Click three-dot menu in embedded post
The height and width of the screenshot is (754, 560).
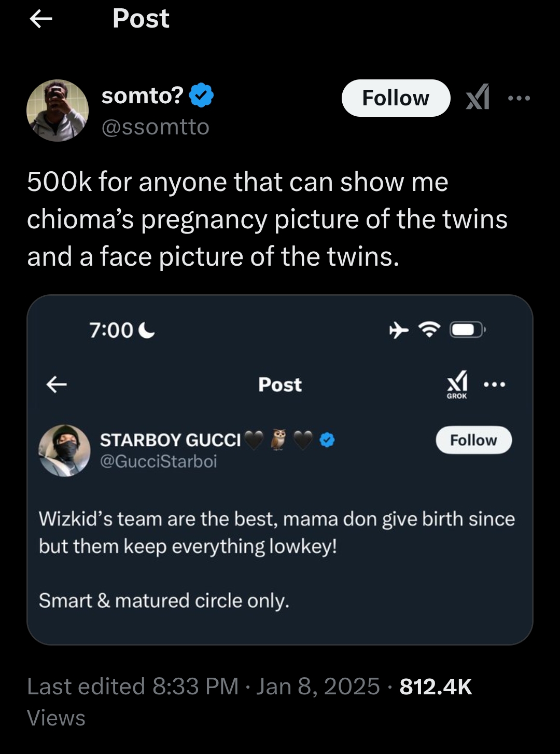494,385
